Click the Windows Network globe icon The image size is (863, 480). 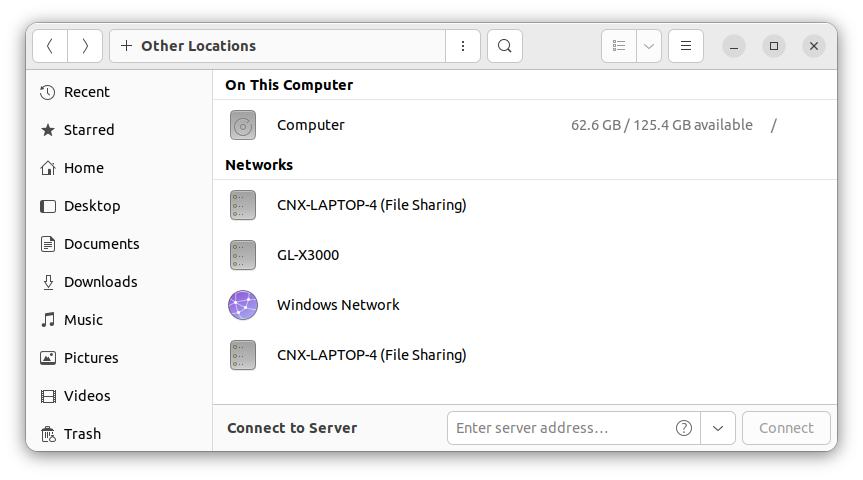[243, 305]
